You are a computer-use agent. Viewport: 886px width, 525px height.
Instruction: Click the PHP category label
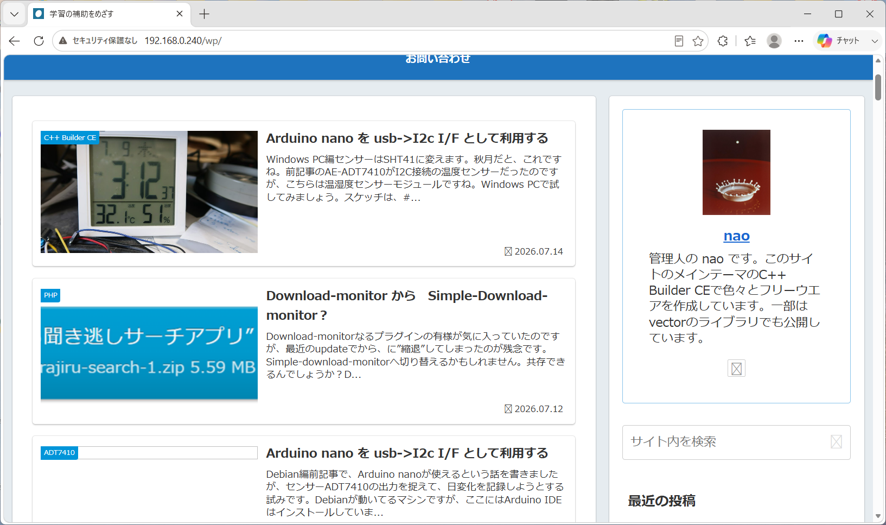pos(50,295)
